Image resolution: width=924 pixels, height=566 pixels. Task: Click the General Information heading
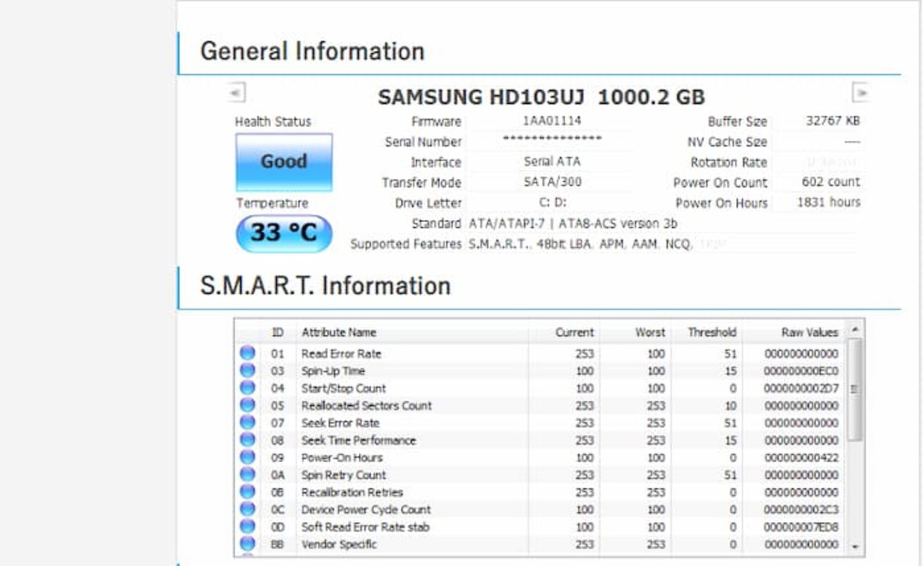click(x=313, y=52)
